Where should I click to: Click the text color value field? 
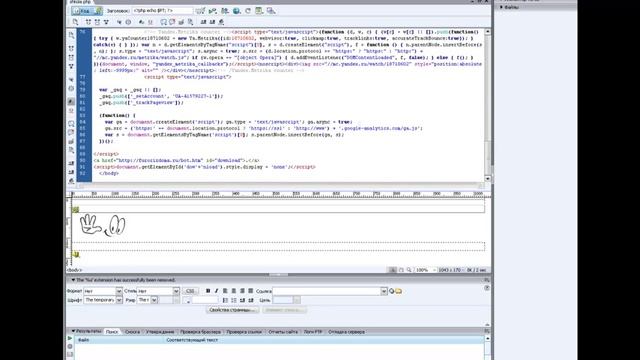205,300
